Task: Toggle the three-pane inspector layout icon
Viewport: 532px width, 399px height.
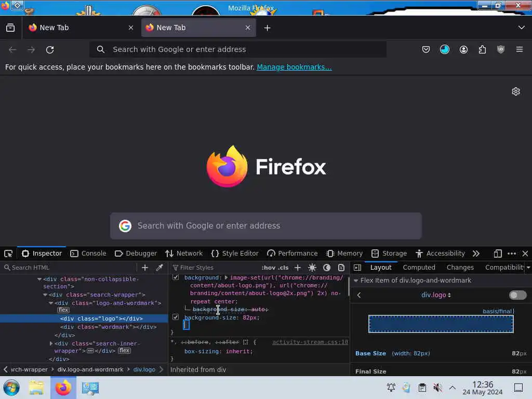Action: [357, 268]
